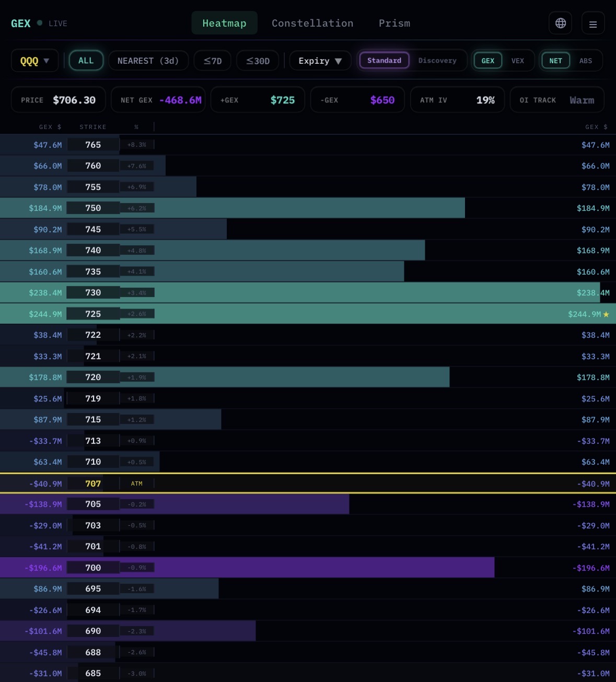This screenshot has width=616, height=682.
Task: Select the 735 strike row
Action: pyautogui.click(x=308, y=272)
